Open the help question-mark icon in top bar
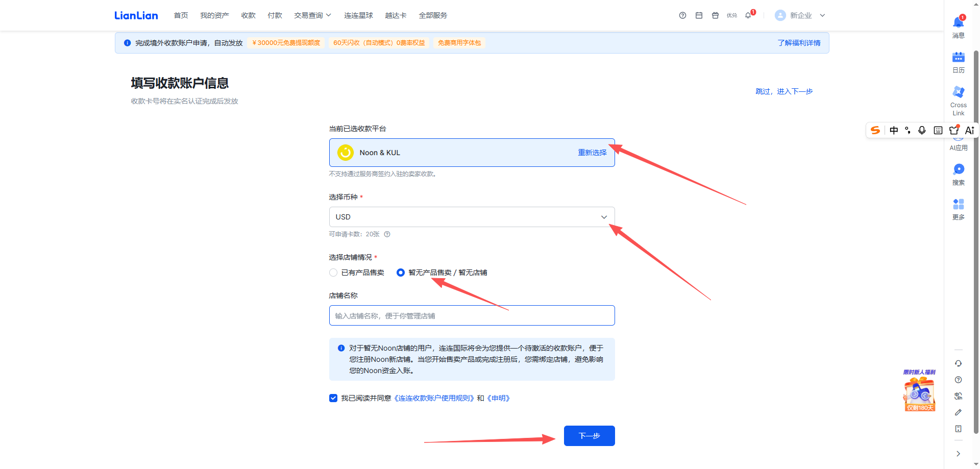 pyautogui.click(x=682, y=15)
